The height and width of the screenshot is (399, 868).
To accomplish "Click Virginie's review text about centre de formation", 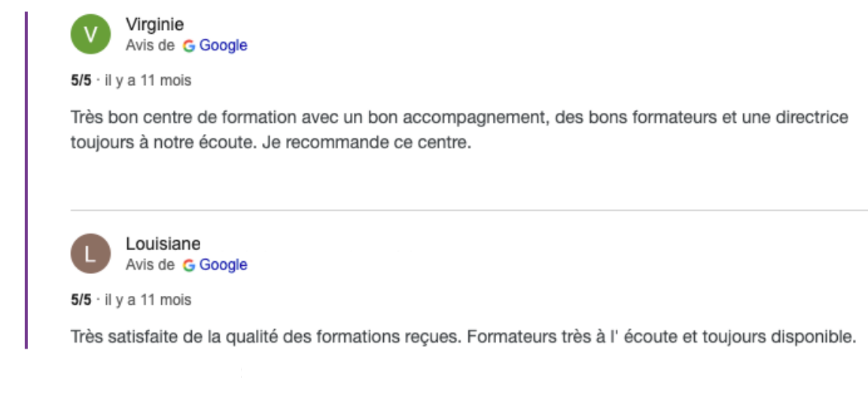I will (x=459, y=130).
